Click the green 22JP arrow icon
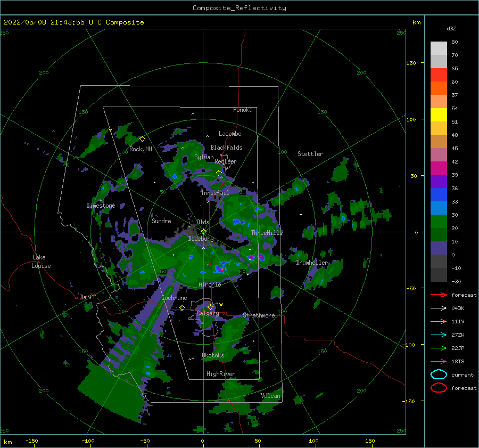This screenshot has width=479, height=448. click(439, 348)
